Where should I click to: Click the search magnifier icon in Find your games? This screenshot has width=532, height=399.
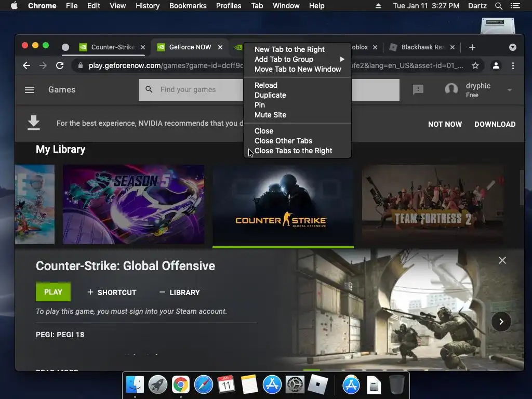[x=149, y=89]
